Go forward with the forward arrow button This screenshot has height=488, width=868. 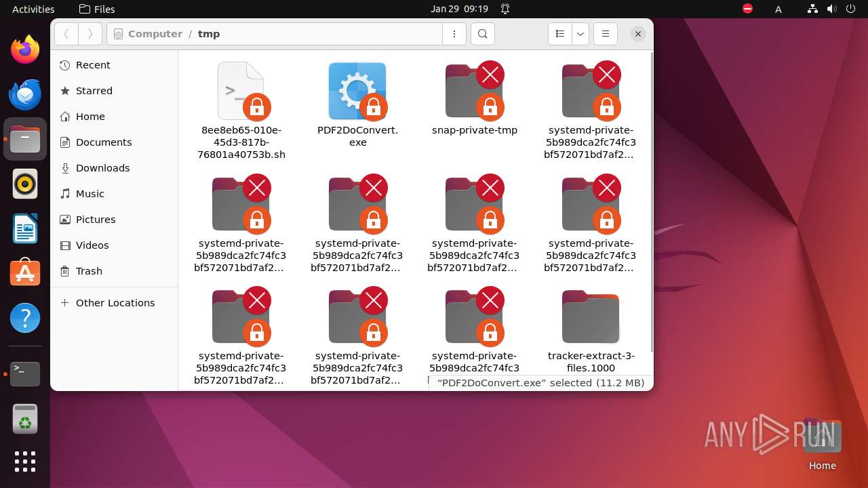(x=90, y=34)
